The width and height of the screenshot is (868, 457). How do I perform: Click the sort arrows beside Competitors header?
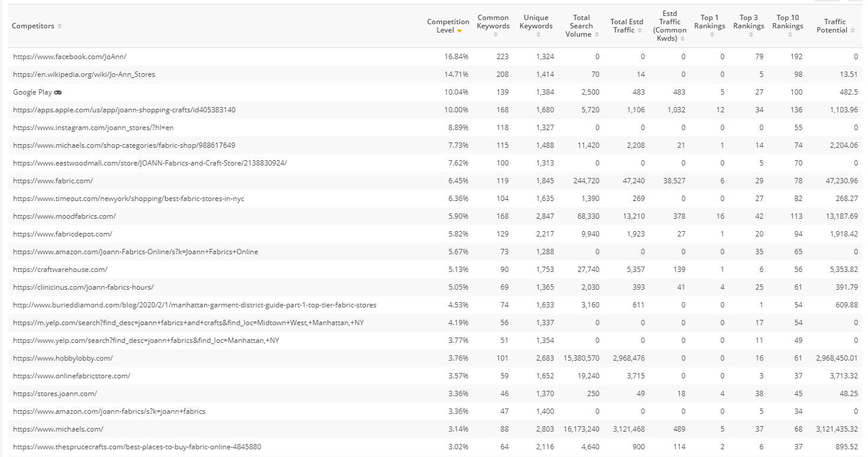[60, 27]
